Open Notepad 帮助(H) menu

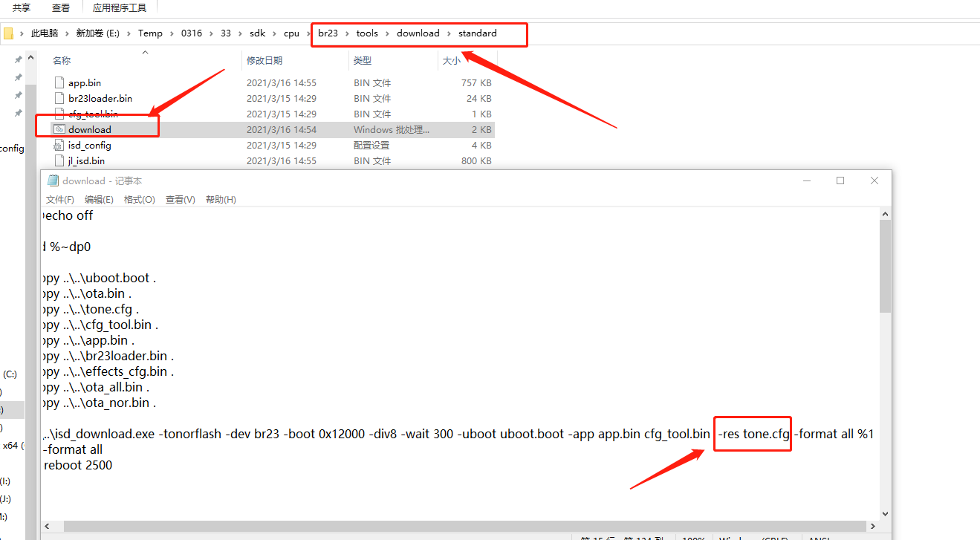pos(221,200)
